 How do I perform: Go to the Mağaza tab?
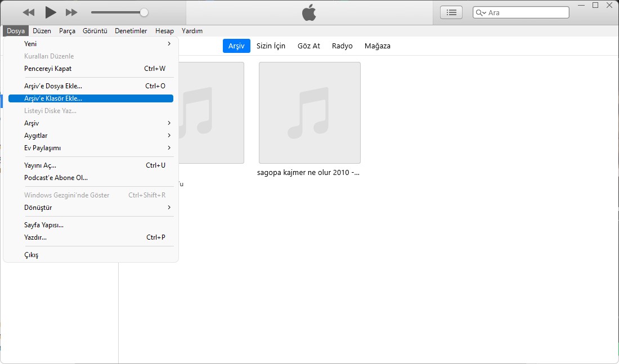[377, 46]
